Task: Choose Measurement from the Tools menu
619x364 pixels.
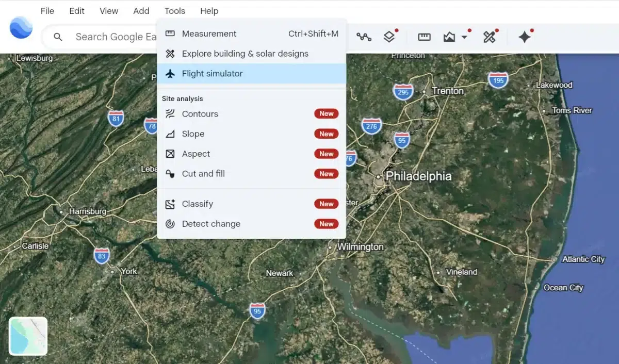Action: 252,34
